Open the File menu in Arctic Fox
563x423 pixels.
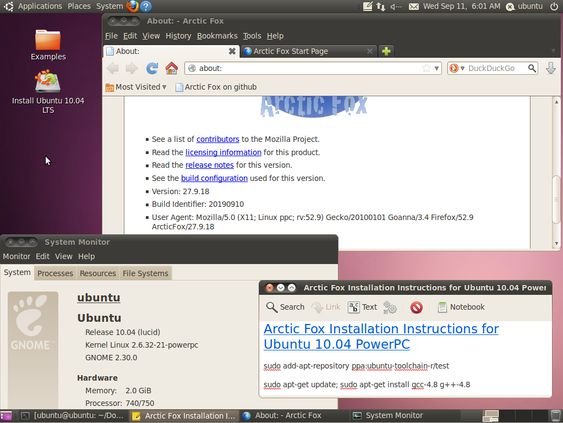[111, 36]
